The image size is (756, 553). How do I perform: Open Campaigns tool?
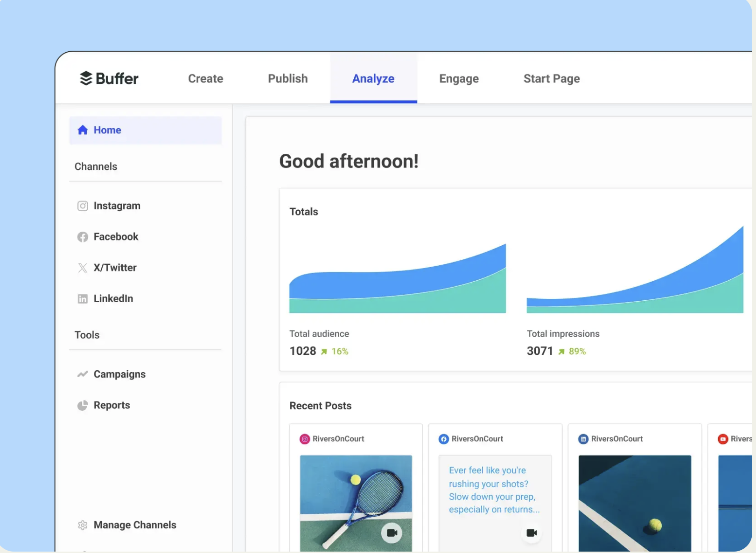coord(119,374)
